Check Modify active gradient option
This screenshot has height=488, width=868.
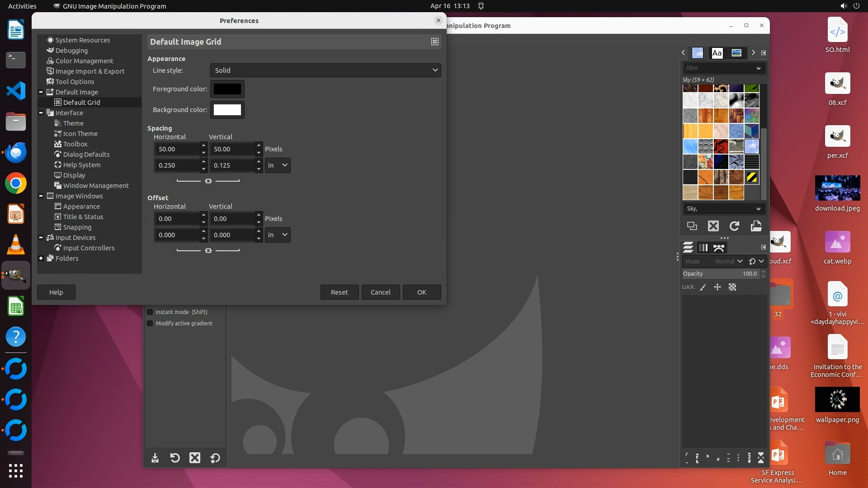tap(150, 323)
